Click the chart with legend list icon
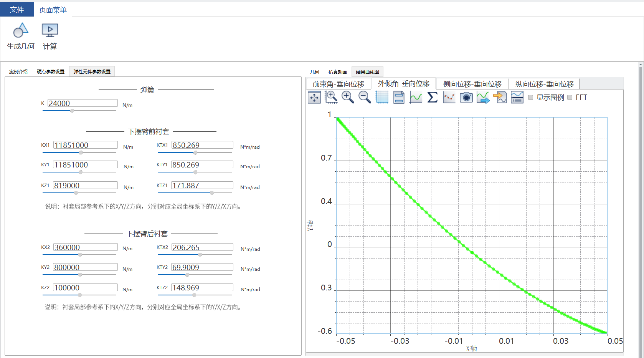Viewport: 644px width, 358px height. pos(517,98)
